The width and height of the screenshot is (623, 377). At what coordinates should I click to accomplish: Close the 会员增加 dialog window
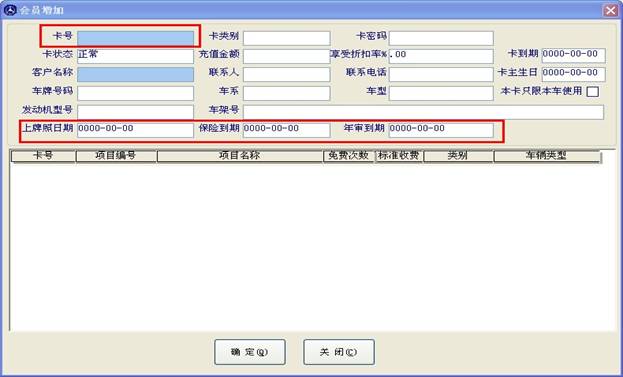pyautogui.click(x=611, y=10)
